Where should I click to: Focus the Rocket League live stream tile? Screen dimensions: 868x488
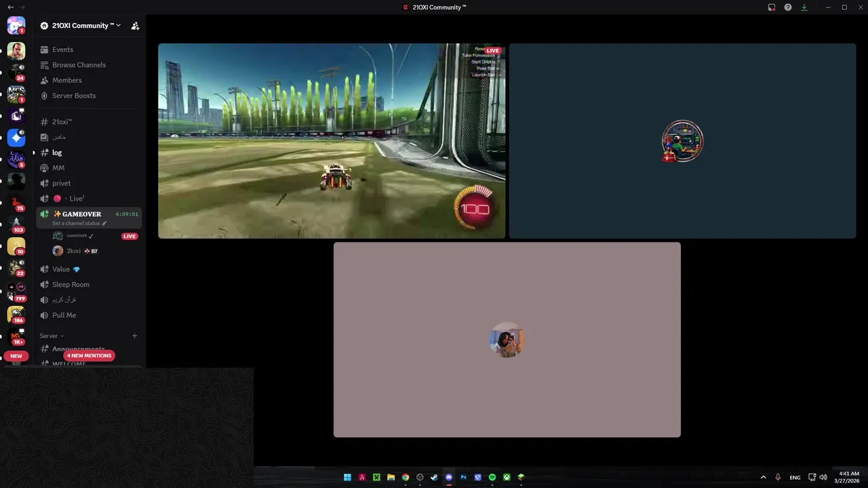(x=332, y=141)
